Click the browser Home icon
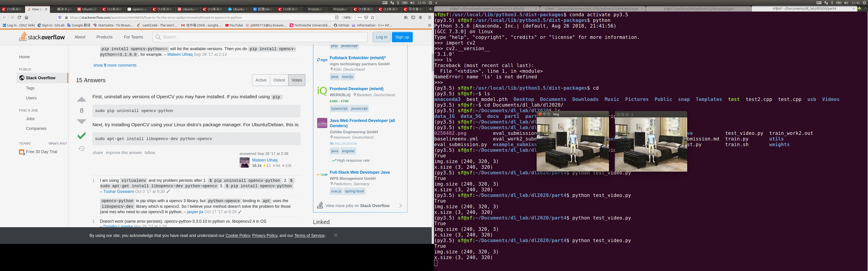 point(26,18)
